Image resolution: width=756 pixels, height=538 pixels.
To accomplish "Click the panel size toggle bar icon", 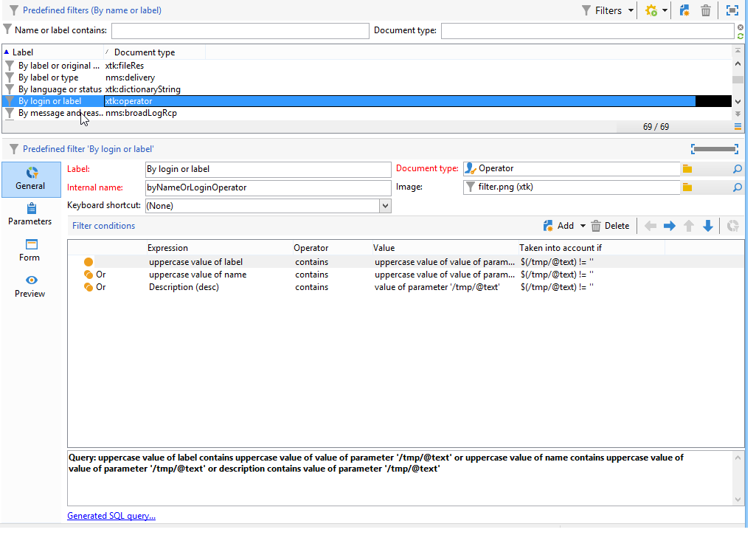I will click(x=715, y=149).
